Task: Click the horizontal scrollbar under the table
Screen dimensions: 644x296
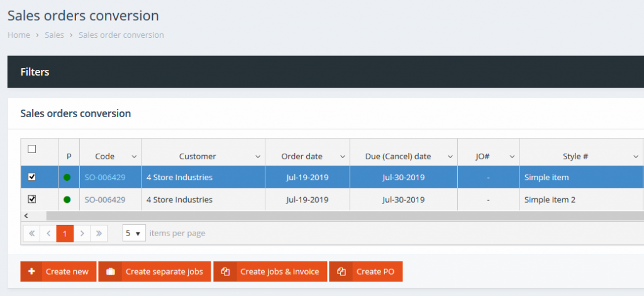Action: (x=314, y=215)
